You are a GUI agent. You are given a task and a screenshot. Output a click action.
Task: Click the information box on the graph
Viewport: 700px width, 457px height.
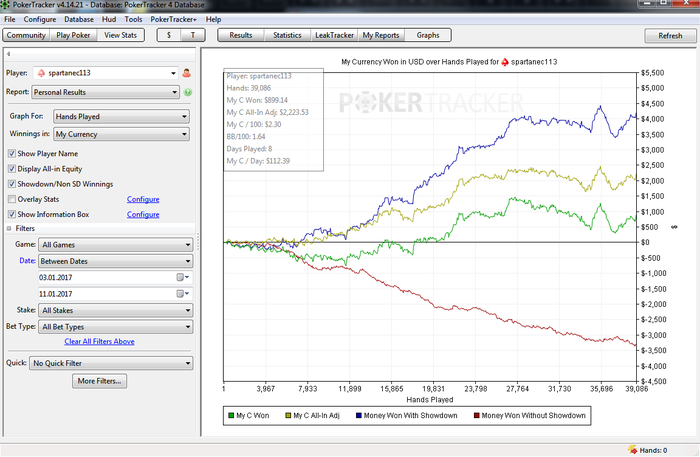pos(273,119)
